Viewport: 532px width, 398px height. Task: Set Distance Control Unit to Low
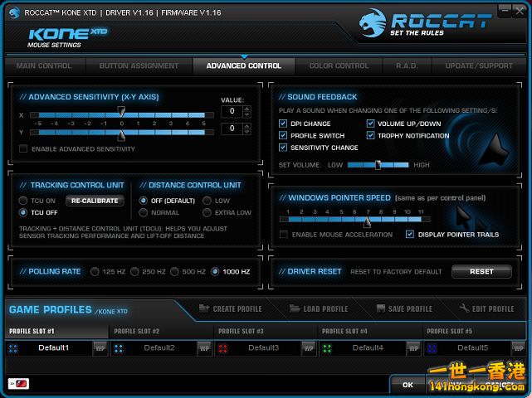click(x=207, y=201)
